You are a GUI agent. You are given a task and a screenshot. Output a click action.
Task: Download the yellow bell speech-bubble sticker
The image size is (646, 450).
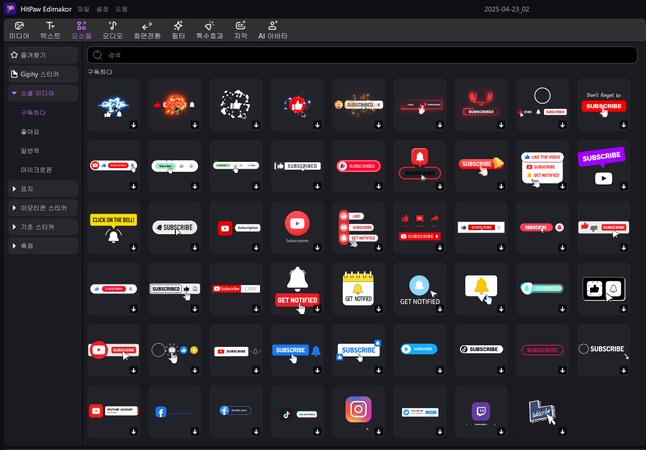coord(501,309)
